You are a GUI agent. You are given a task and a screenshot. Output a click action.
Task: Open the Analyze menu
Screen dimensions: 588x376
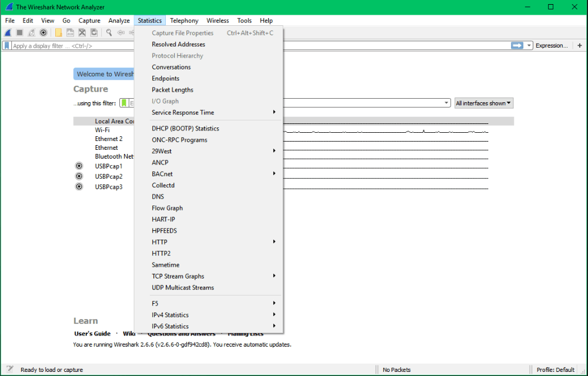point(119,21)
